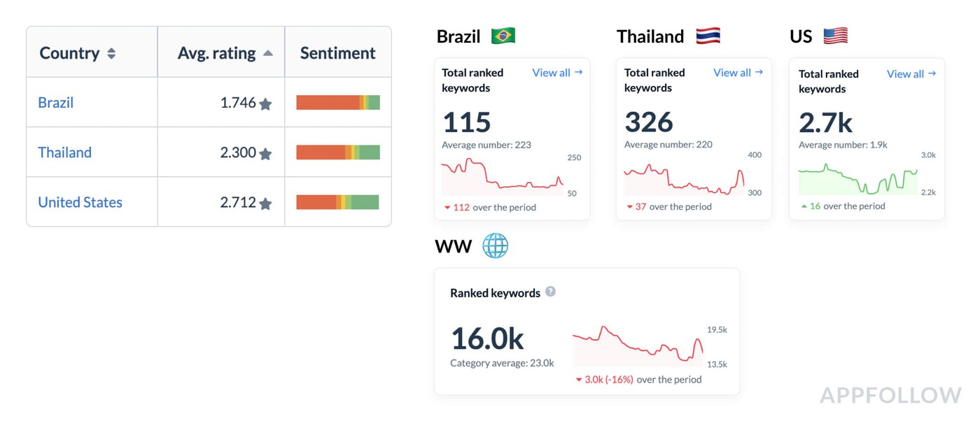This screenshot has height=421, width=980.
Task: Click View all in Thailand card
Action: [x=738, y=73]
